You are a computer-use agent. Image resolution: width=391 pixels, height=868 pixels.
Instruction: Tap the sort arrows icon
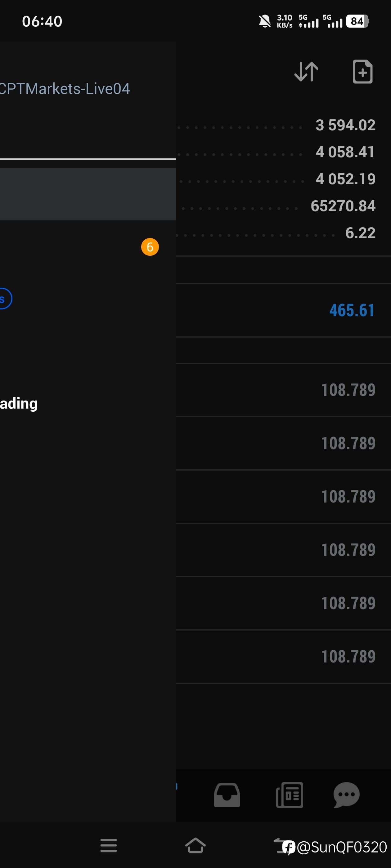click(x=306, y=71)
